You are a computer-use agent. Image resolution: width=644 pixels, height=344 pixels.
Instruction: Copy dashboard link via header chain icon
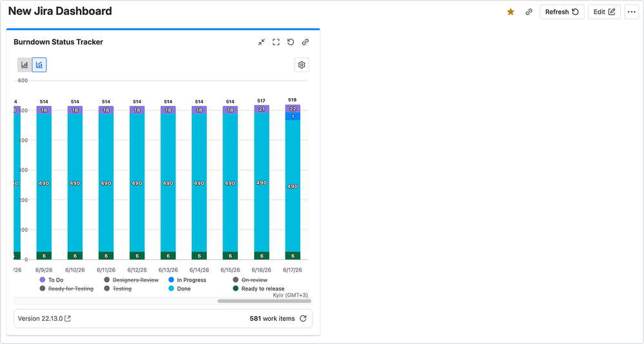pyautogui.click(x=529, y=12)
